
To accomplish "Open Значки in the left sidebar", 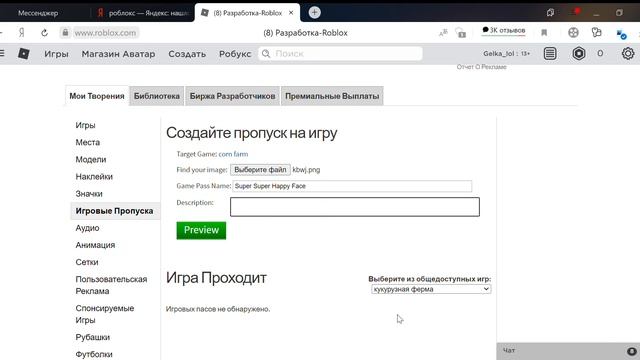I will click(89, 194).
